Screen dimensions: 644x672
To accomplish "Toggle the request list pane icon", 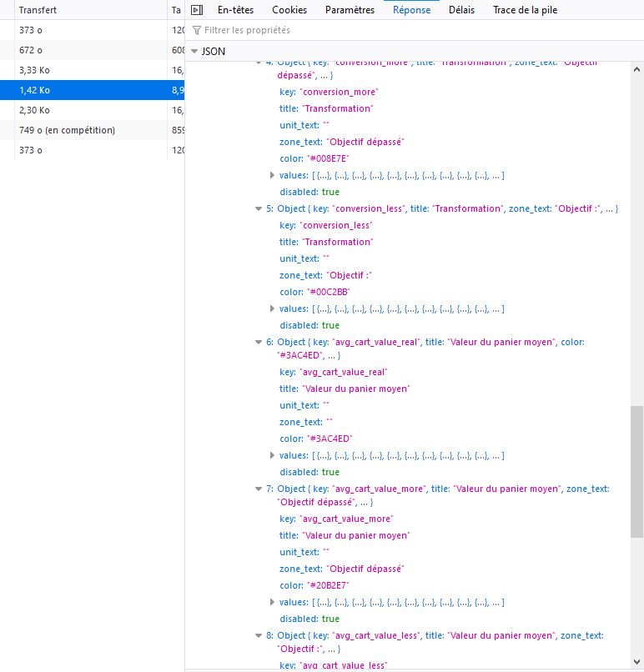I will point(197,10).
